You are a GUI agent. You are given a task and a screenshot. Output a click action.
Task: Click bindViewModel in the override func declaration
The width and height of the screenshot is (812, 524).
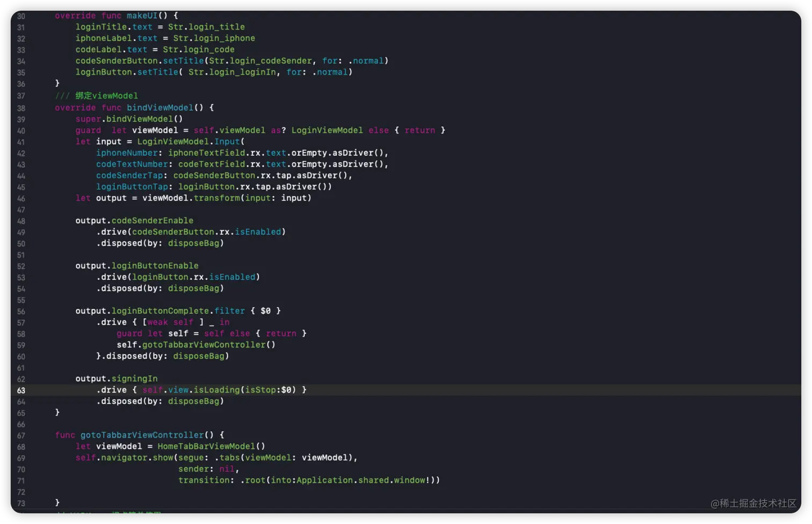pos(160,107)
